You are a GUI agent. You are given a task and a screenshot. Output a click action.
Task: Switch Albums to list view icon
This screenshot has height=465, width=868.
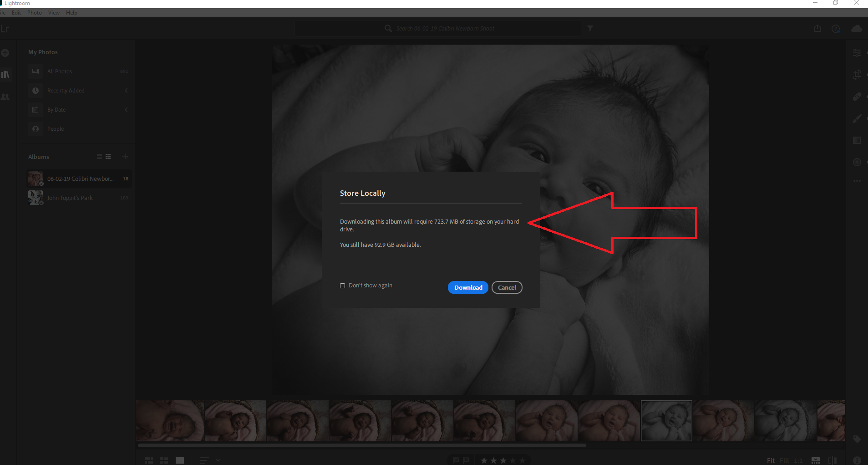pyautogui.click(x=99, y=157)
